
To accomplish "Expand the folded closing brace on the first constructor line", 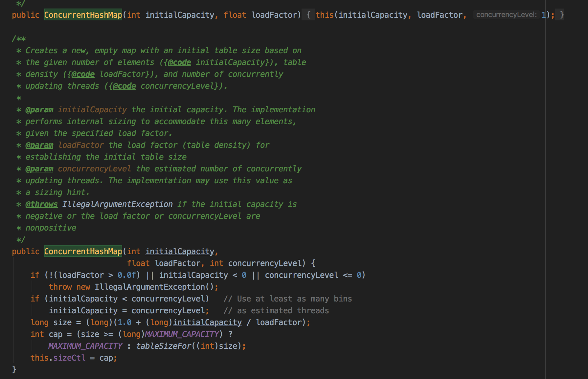I will 562,15.
